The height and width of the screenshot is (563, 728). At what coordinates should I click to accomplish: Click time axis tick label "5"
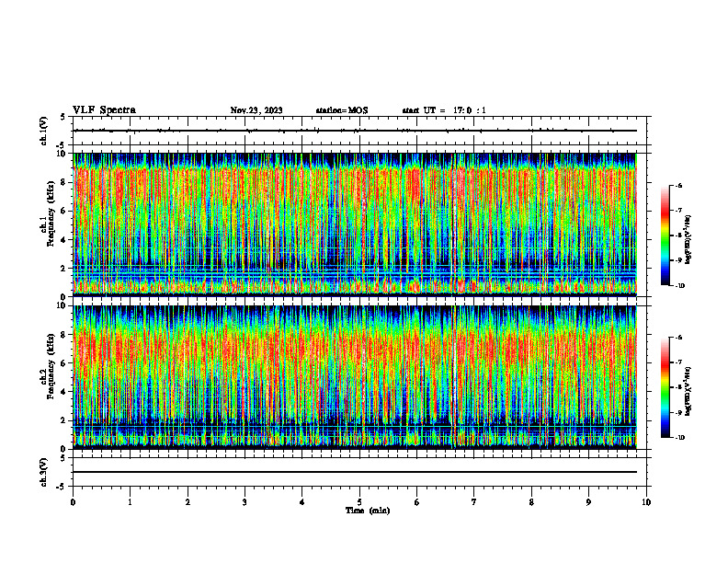359,502
